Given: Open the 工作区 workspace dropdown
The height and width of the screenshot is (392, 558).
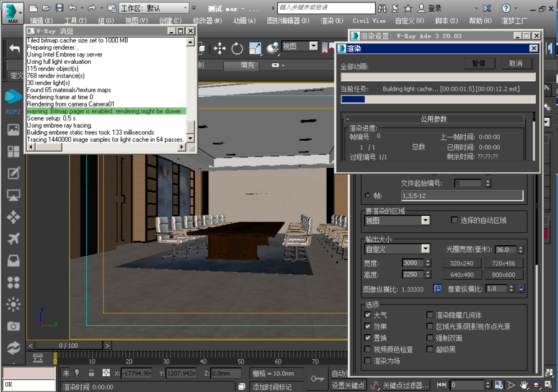Looking at the screenshot, I should point(154,8).
